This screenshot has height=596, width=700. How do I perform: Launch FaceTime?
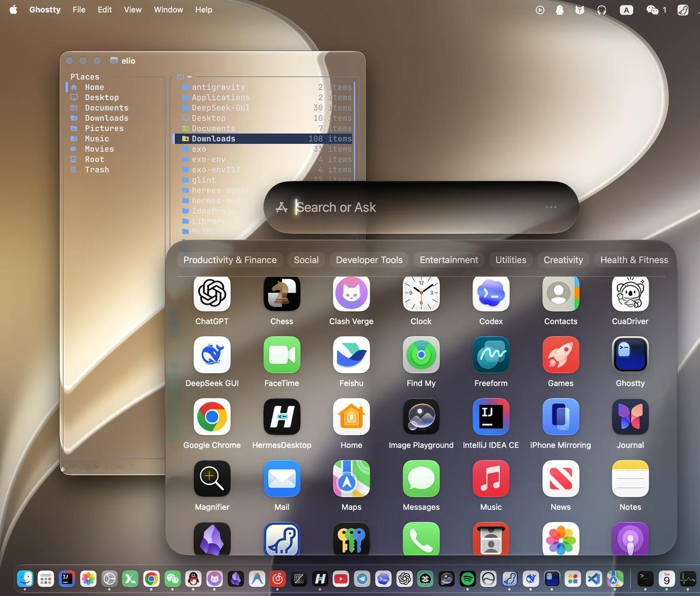[282, 355]
